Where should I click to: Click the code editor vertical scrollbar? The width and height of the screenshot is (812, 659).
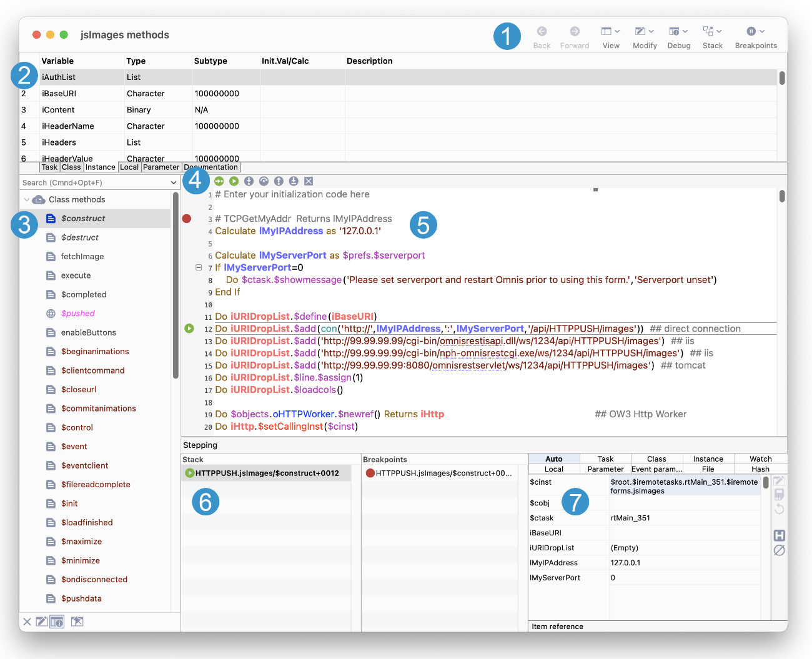click(782, 196)
